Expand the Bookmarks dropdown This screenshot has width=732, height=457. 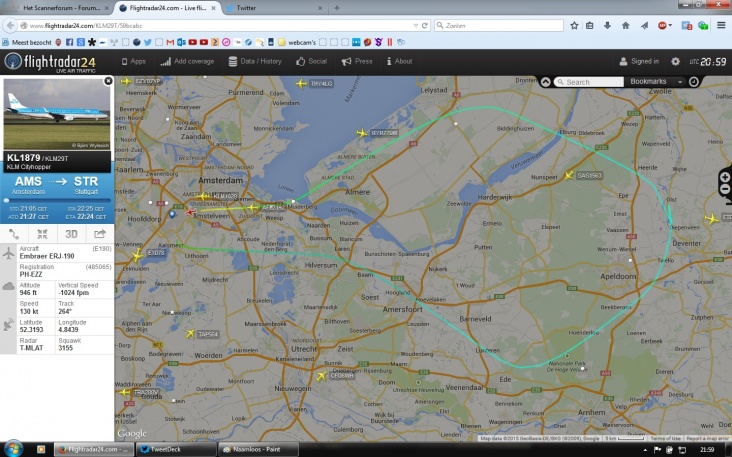pyautogui.click(x=655, y=81)
